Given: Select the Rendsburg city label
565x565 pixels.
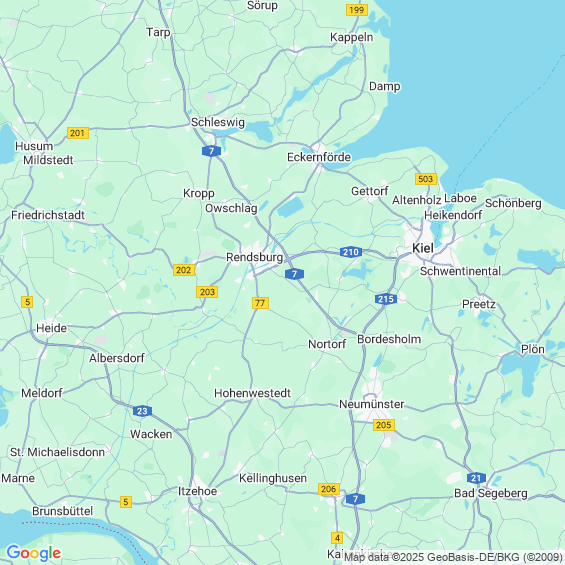Looking at the screenshot, I should click(254, 257).
